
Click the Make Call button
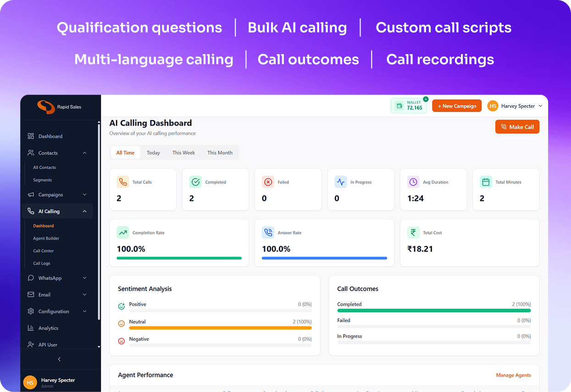click(x=517, y=127)
